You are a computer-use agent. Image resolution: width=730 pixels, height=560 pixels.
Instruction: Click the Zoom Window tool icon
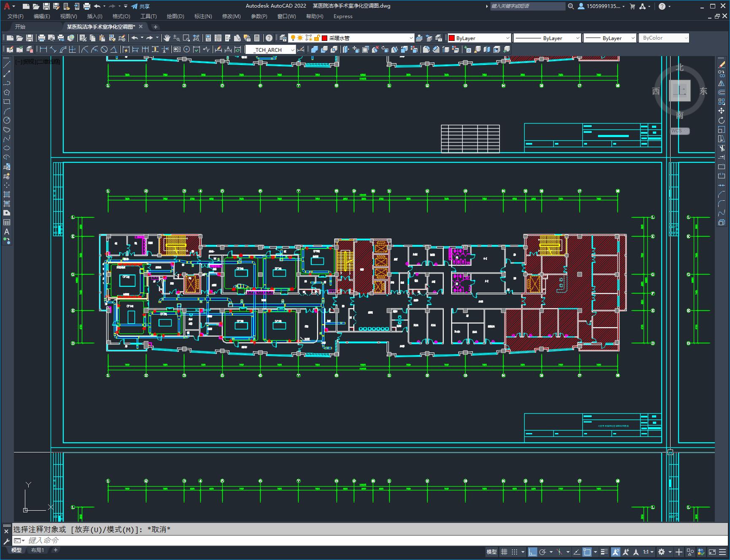(x=186, y=38)
